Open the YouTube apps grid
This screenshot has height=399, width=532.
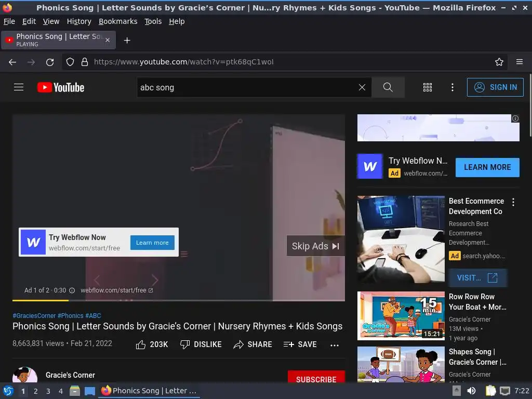pyautogui.click(x=428, y=87)
